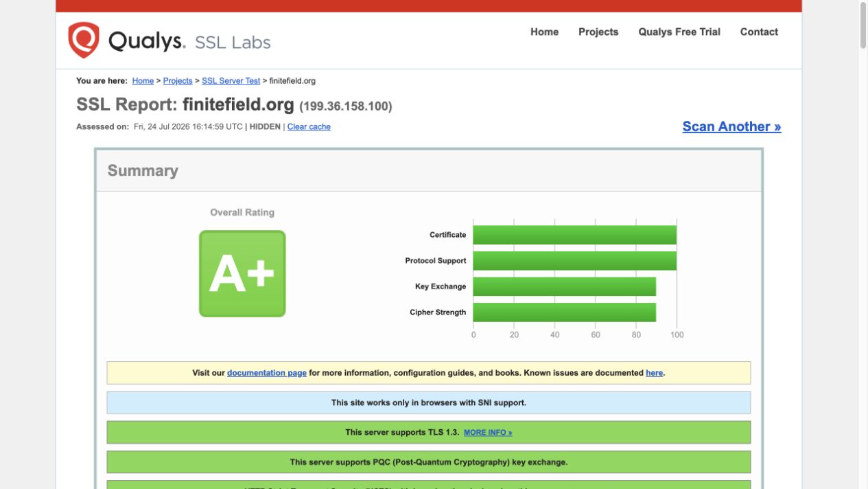
Task: Click the Qualys shield logo icon
Action: pos(84,40)
